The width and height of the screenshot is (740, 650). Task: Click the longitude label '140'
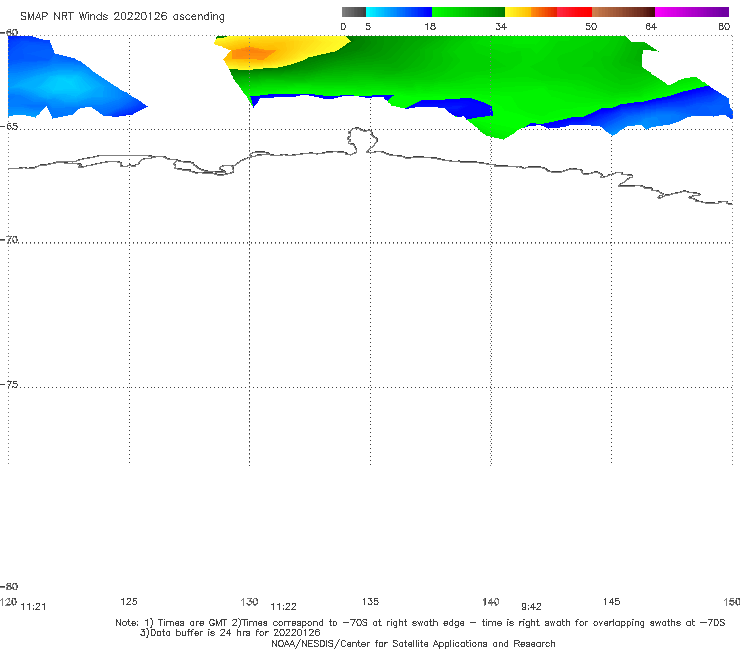[491, 601]
